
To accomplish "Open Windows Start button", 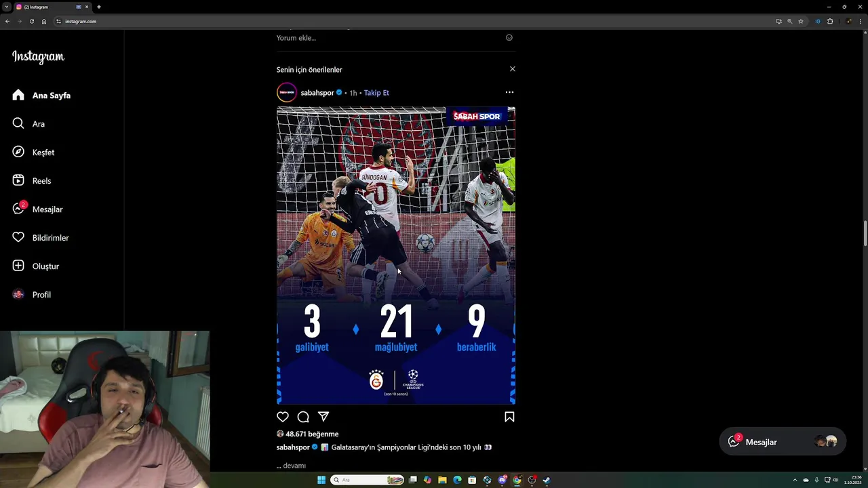I will pyautogui.click(x=321, y=480).
